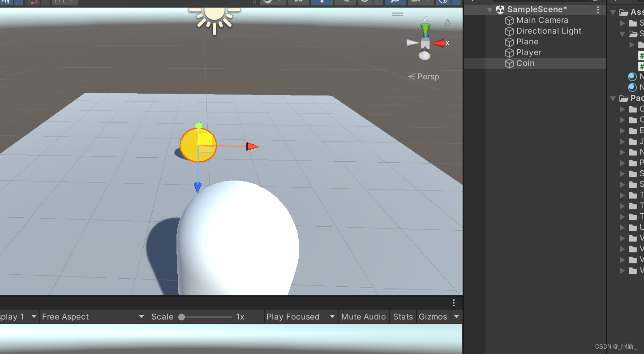Image resolution: width=644 pixels, height=354 pixels.
Task: Click the green Y axis cone of scene gizmo
Action: click(x=425, y=30)
